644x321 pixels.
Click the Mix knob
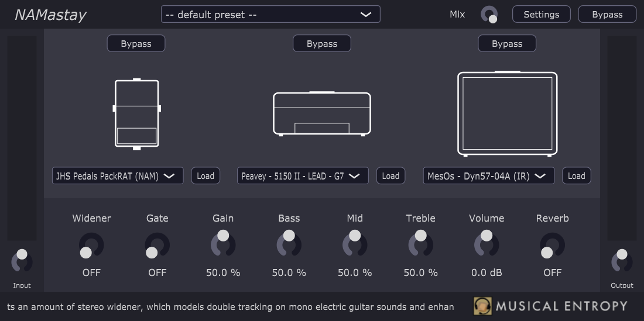coord(489,15)
